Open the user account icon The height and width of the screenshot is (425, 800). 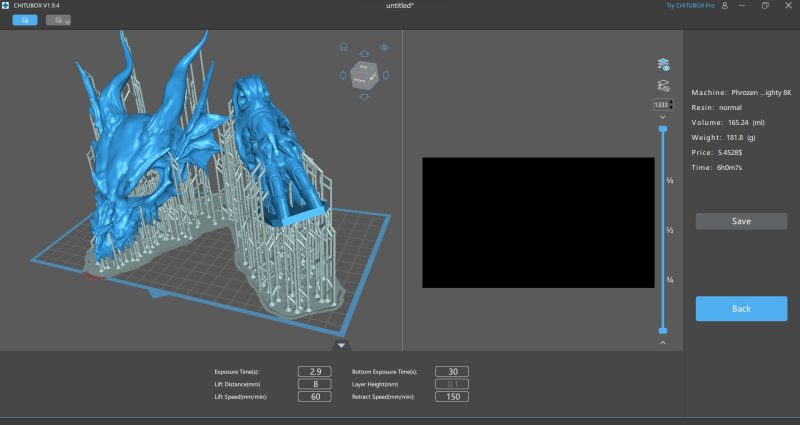coord(725,5)
